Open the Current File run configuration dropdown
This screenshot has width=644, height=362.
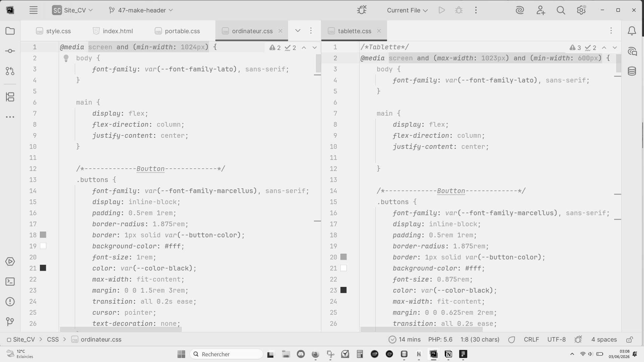tap(407, 10)
